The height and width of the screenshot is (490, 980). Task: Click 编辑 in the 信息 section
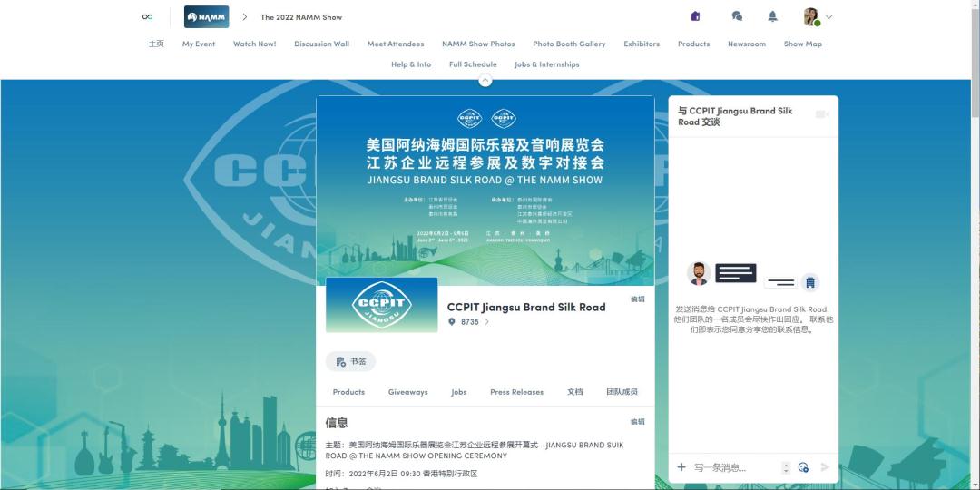638,422
